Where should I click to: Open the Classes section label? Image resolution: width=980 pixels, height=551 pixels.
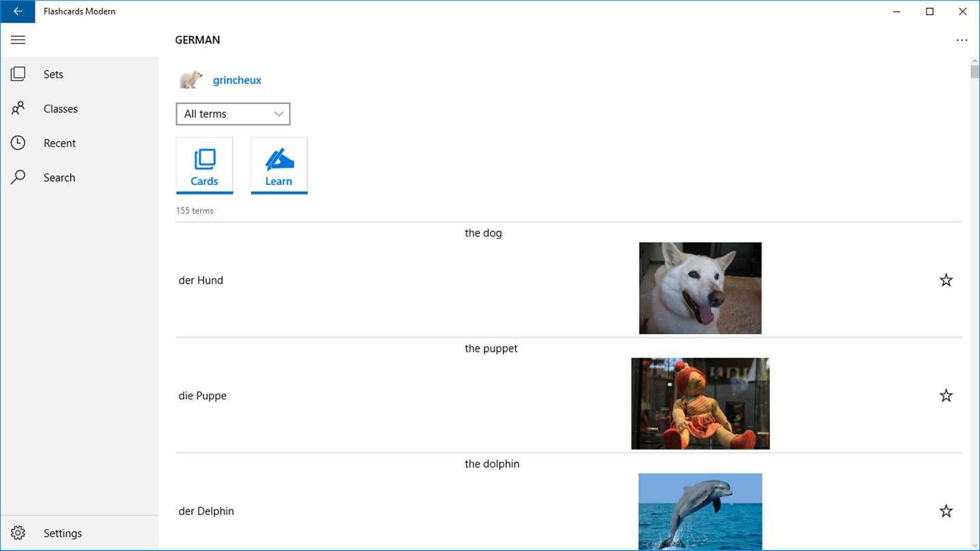tap(61, 109)
